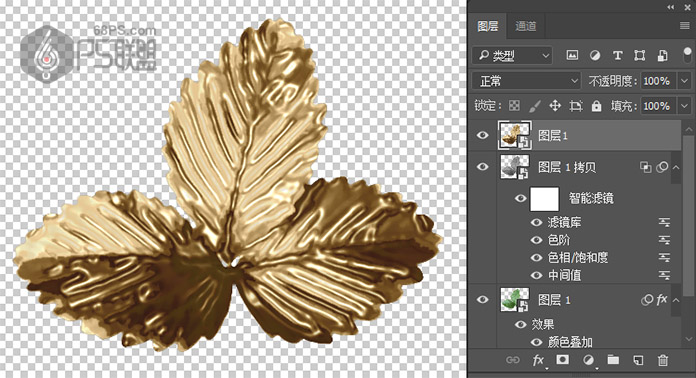
Task: Lock image pixels brush icon
Action: (x=535, y=106)
